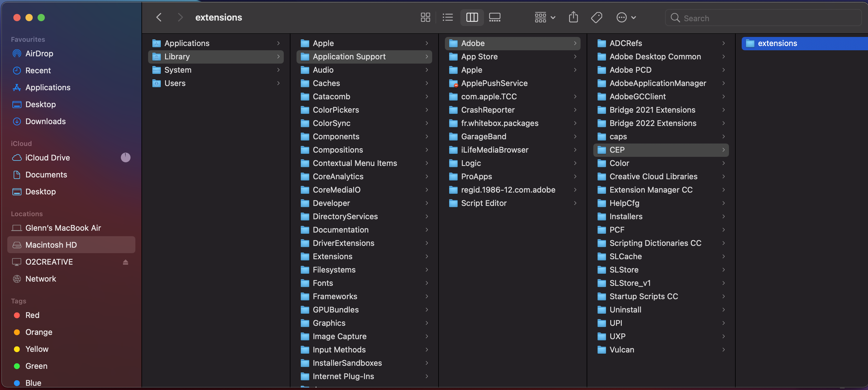Select Network under Locations
Viewport: 868px width, 390px height.
coord(41,279)
